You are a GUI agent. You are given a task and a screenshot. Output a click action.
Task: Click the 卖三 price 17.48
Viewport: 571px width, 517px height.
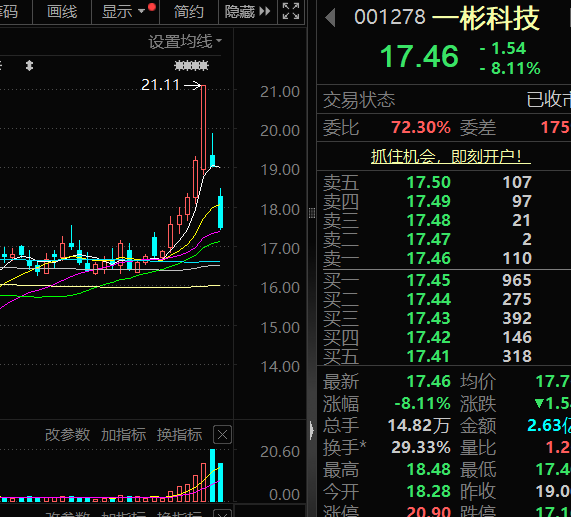pyautogui.click(x=429, y=220)
